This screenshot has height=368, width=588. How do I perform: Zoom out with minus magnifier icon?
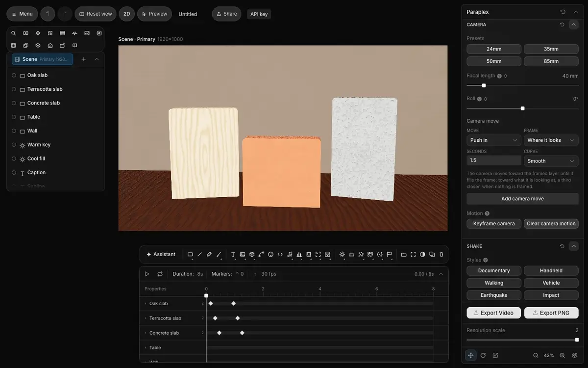pos(536,355)
